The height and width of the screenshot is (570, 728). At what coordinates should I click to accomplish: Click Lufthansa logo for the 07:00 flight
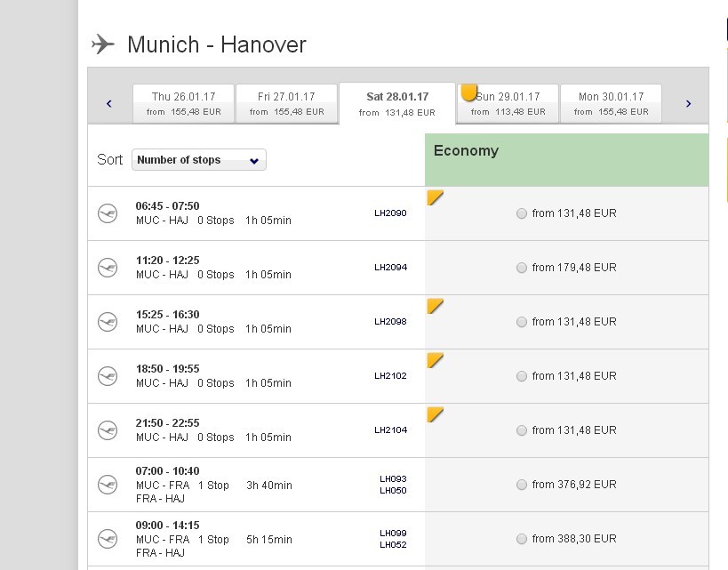[x=108, y=485]
